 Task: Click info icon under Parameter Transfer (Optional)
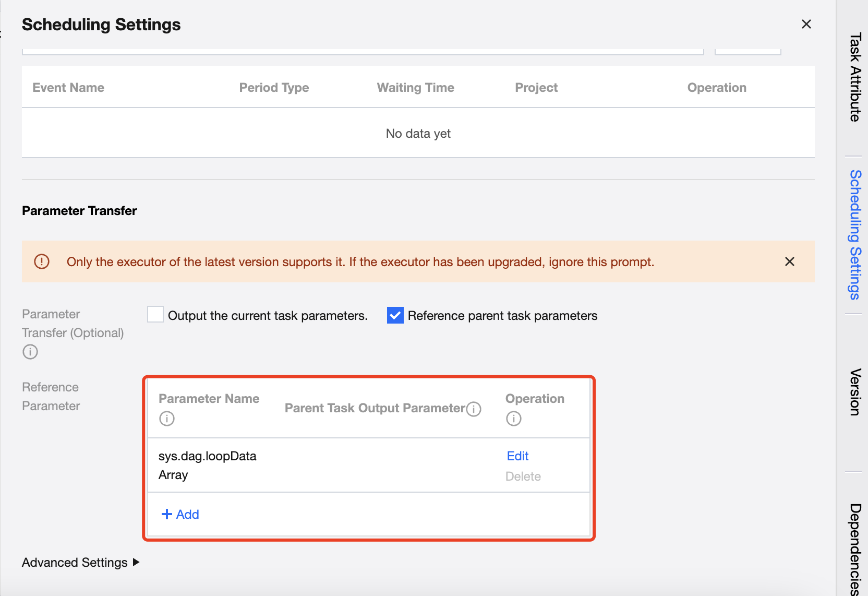point(30,352)
